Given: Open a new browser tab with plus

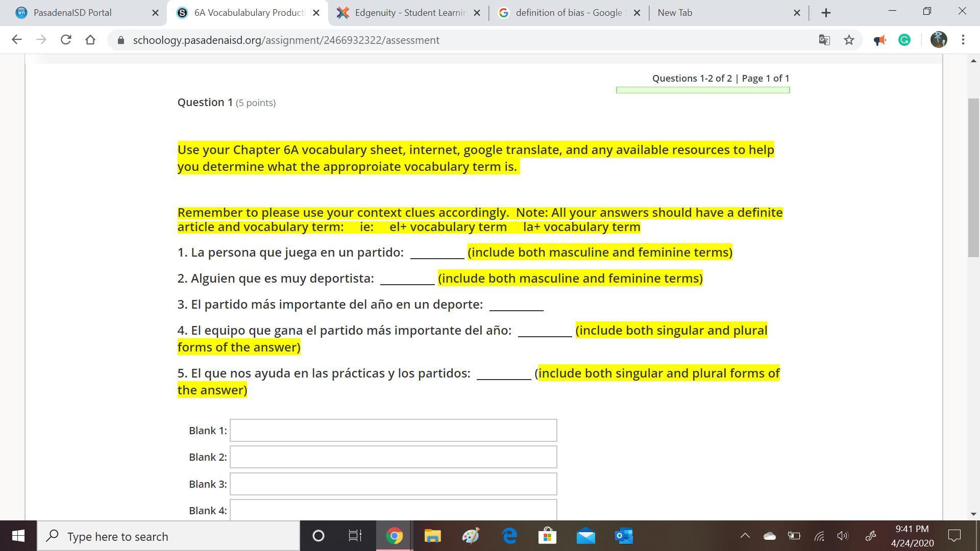Looking at the screenshot, I should click(x=826, y=13).
